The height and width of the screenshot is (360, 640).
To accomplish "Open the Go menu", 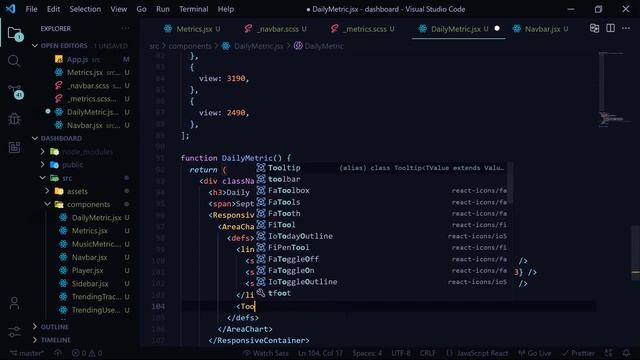I will click(x=142, y=9).
